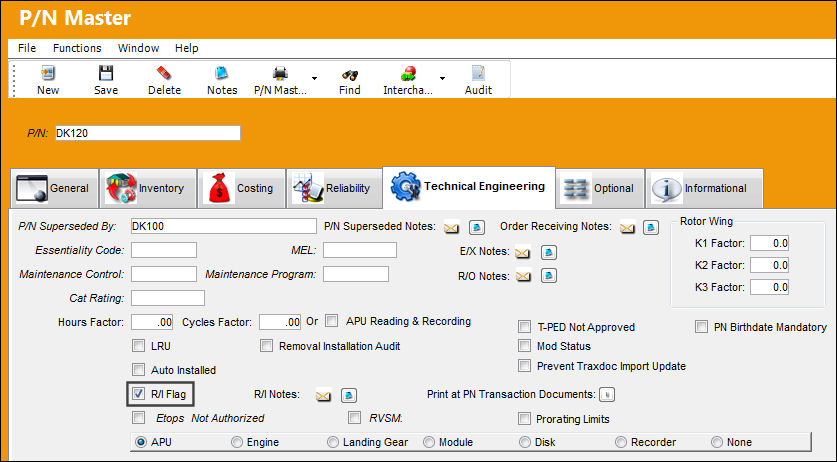Image resolution: width=837 pixels, height=462 pixels.
Task: Open Notes from the toolbar
Action: 222,73
